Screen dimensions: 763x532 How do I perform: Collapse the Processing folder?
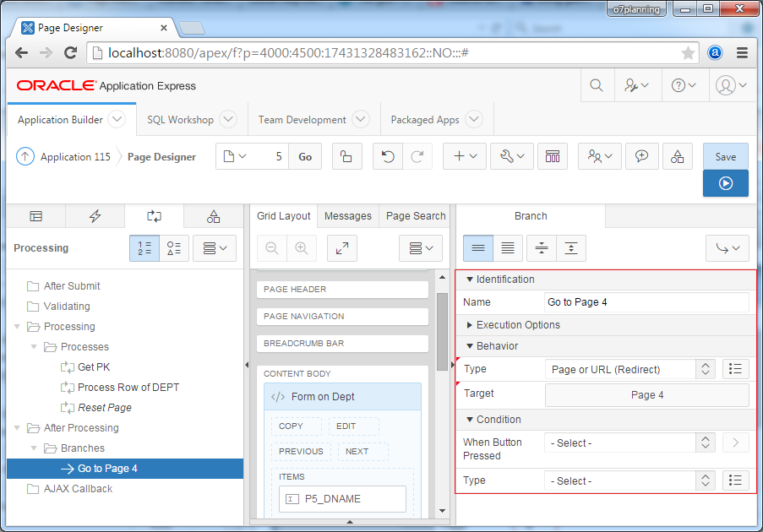17,326
